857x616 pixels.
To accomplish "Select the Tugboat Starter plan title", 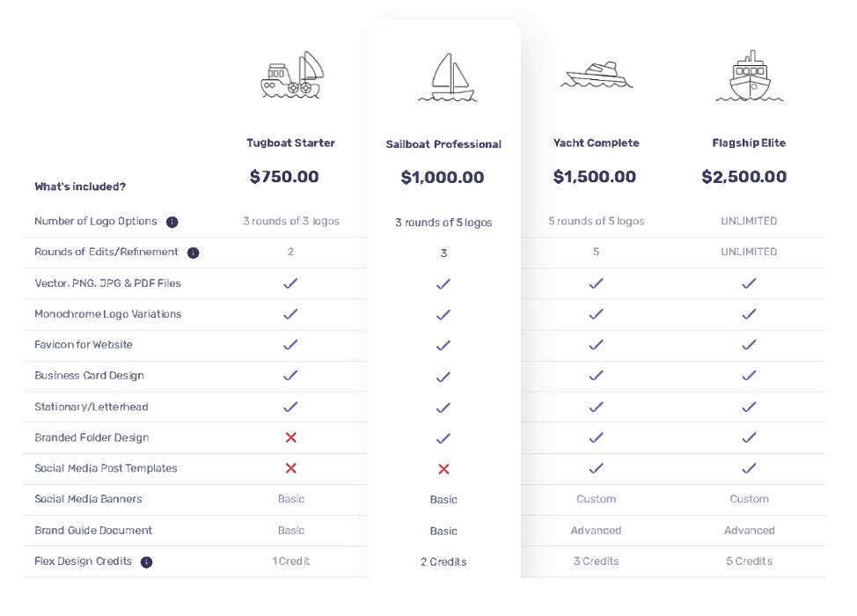I will 290,143.
